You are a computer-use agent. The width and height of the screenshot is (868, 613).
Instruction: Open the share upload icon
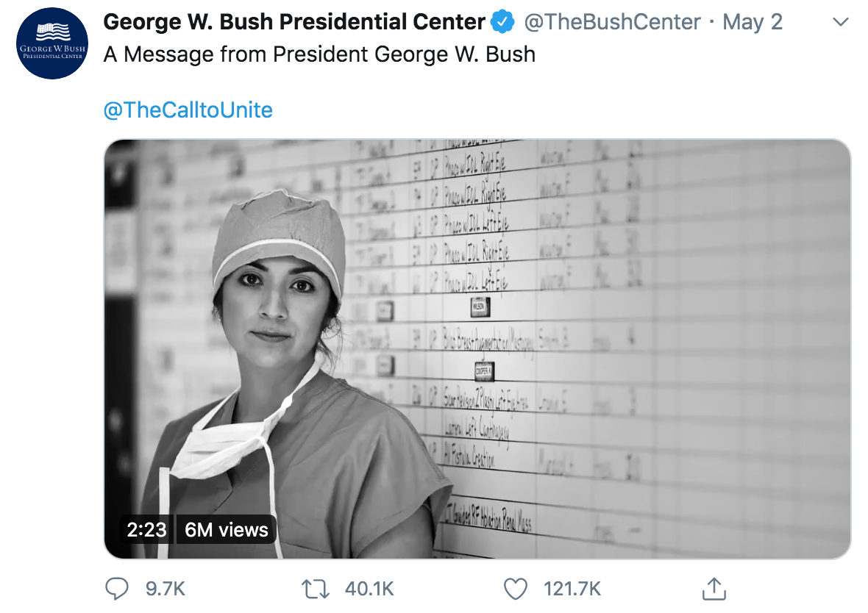714,589
